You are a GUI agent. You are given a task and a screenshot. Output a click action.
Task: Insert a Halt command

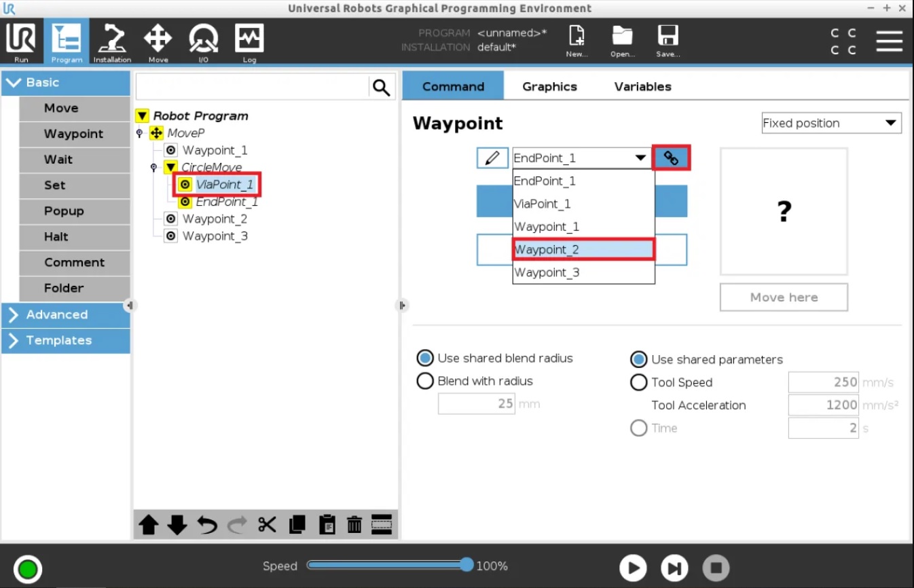coord(74,238)
